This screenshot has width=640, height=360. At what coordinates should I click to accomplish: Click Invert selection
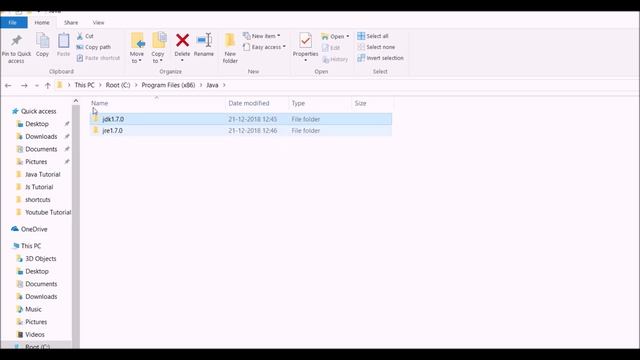(x=380, y=58)
